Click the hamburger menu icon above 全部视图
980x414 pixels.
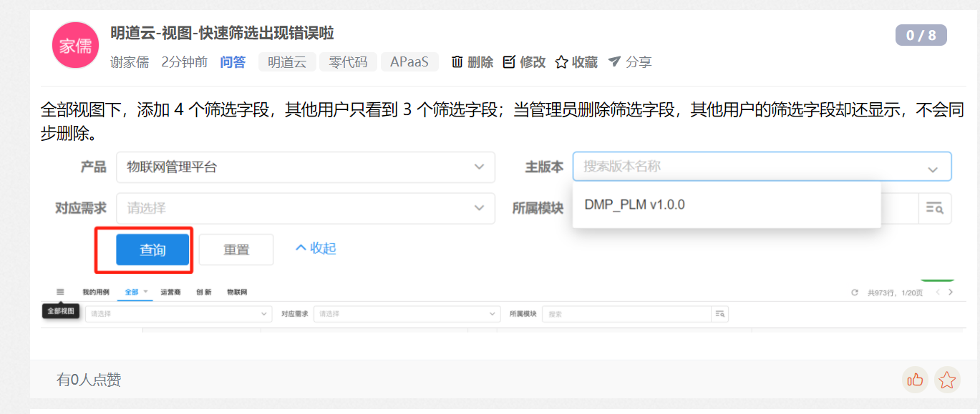click(60, 292)
